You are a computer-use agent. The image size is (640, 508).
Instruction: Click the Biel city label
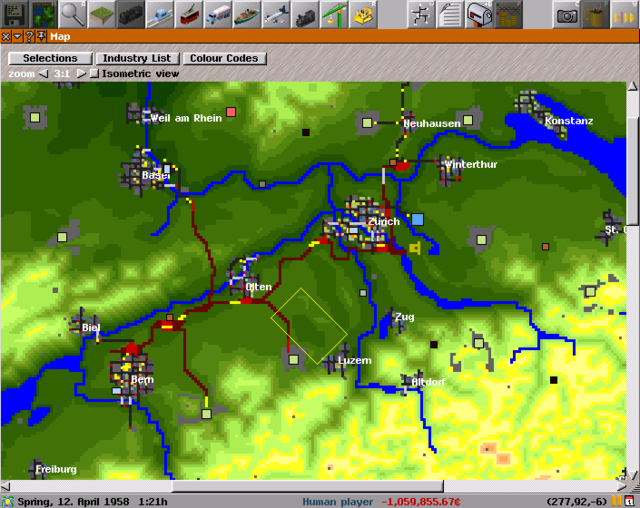[x=91, y=328]
